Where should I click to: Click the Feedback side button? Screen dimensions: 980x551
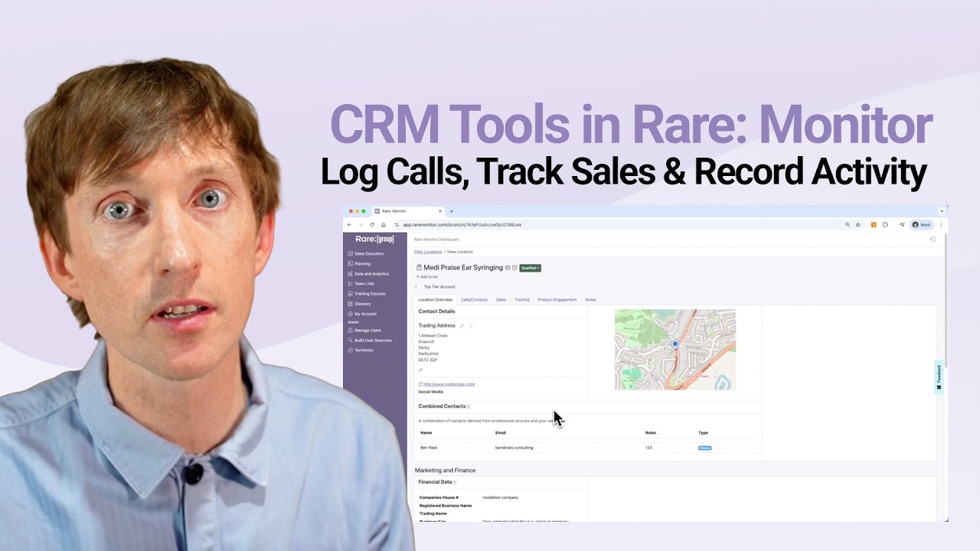[939, 377]
